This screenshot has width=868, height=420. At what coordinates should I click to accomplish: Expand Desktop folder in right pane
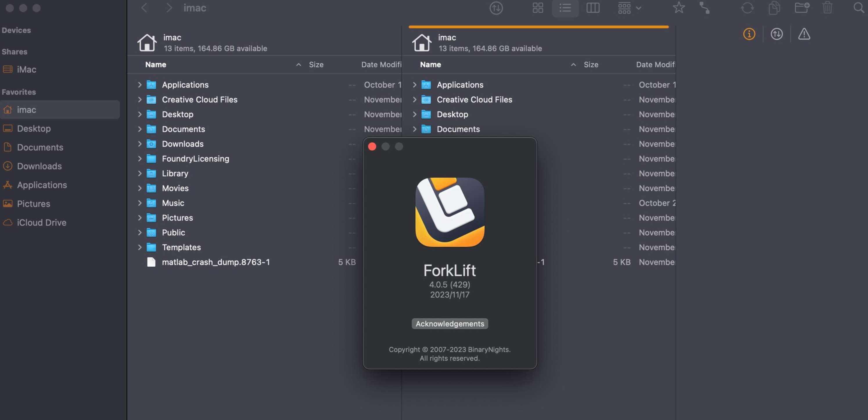point(414,115)
